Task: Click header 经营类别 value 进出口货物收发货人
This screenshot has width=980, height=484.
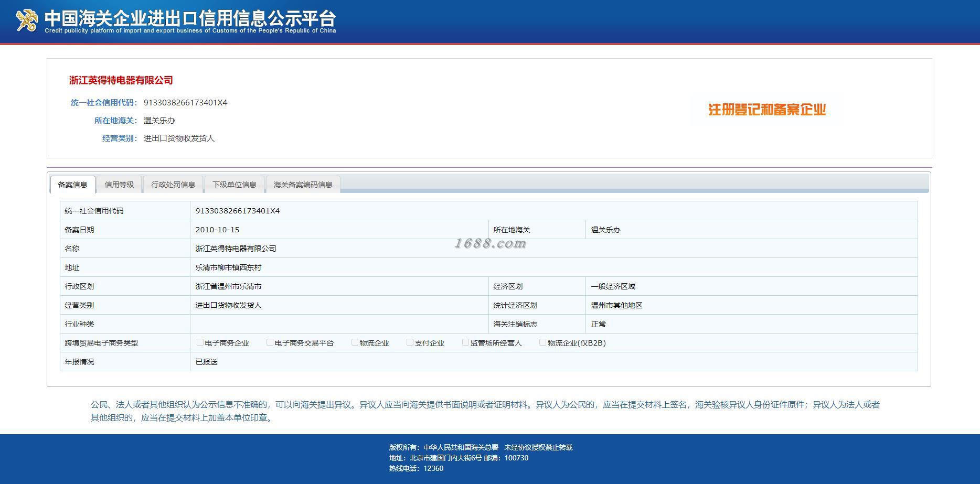Action: coord(179,138)
